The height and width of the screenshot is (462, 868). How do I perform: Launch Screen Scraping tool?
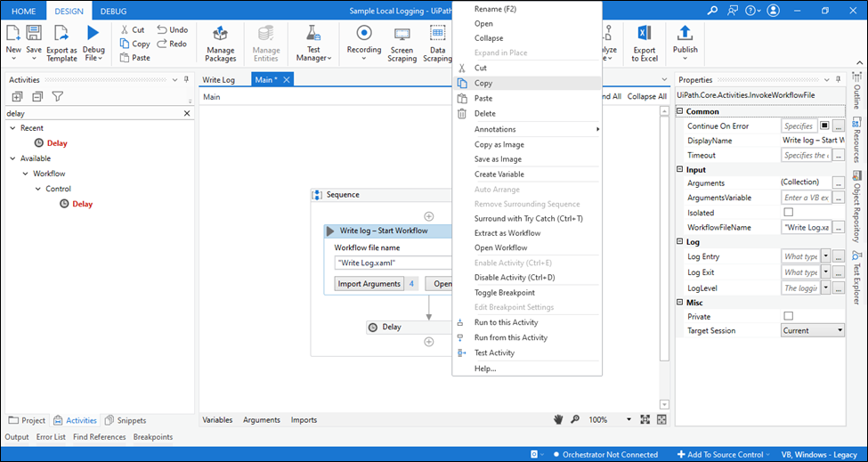402,44
